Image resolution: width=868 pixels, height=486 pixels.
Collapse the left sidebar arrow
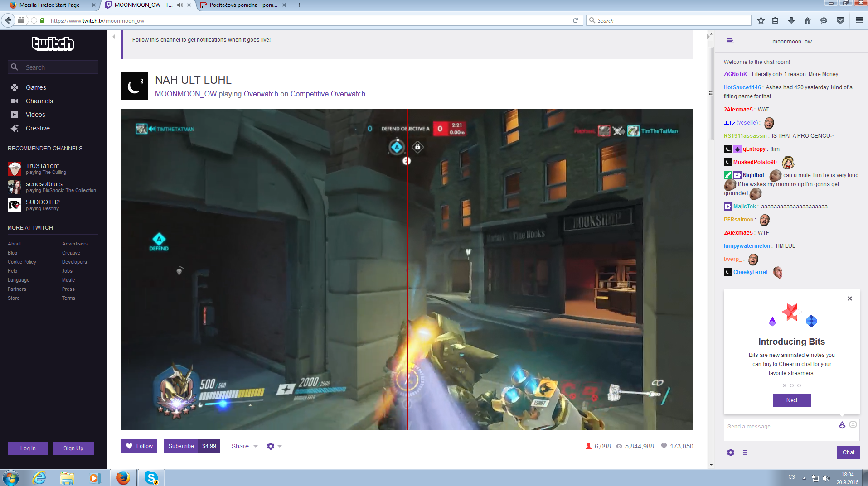tap(114, 37)
